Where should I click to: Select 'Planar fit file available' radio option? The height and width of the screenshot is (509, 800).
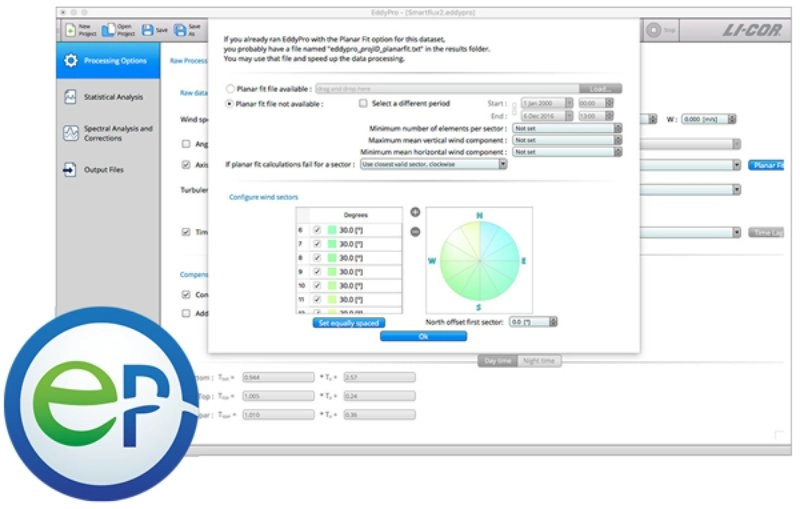[230, 89]
